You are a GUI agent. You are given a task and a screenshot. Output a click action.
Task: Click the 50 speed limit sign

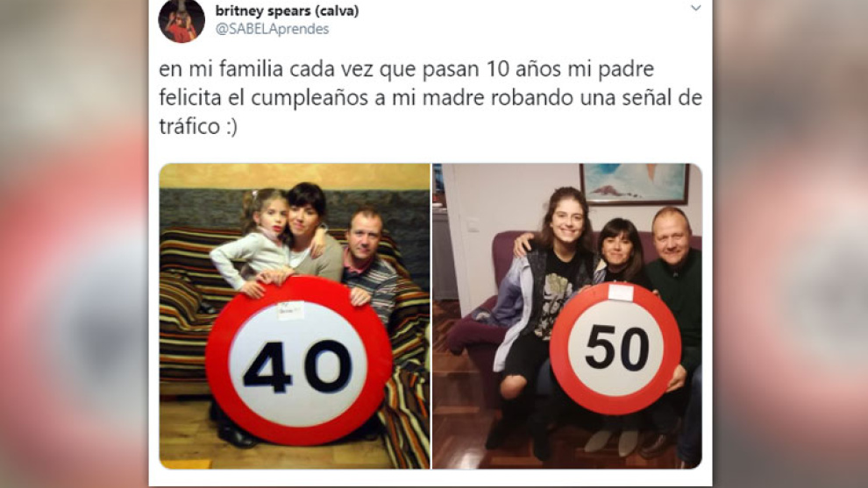[615, 348]
